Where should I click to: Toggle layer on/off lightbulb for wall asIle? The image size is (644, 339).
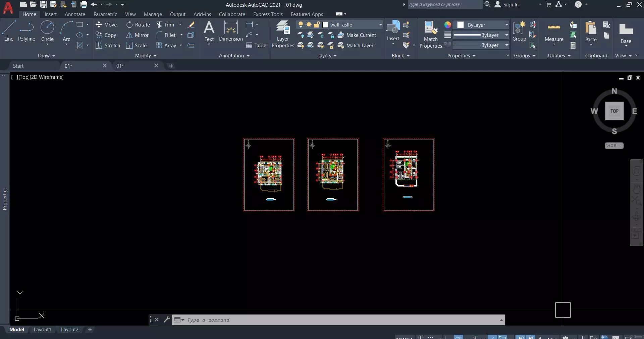(x=301, y=25)
